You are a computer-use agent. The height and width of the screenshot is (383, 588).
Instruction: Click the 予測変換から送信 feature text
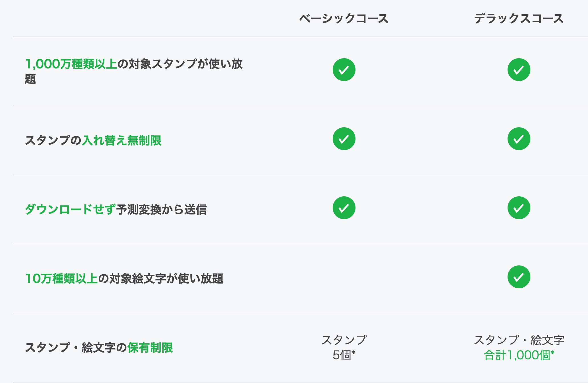[x=161, y=209]
